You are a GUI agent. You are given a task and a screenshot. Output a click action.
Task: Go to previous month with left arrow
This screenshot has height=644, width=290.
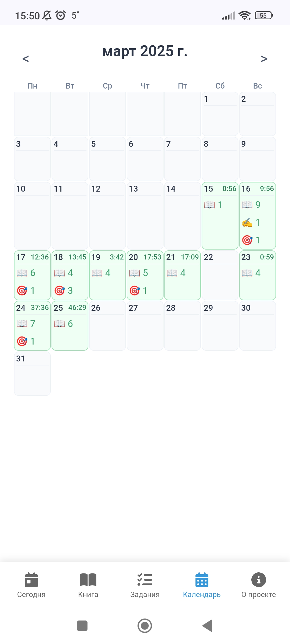pyautogui.click(x=26, y=58)
